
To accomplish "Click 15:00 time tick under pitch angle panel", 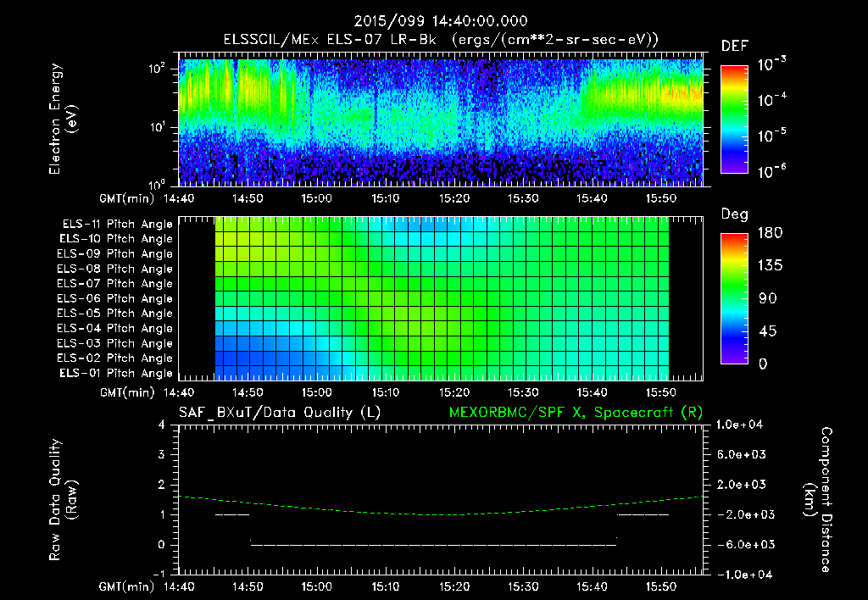I will (316, 392).
